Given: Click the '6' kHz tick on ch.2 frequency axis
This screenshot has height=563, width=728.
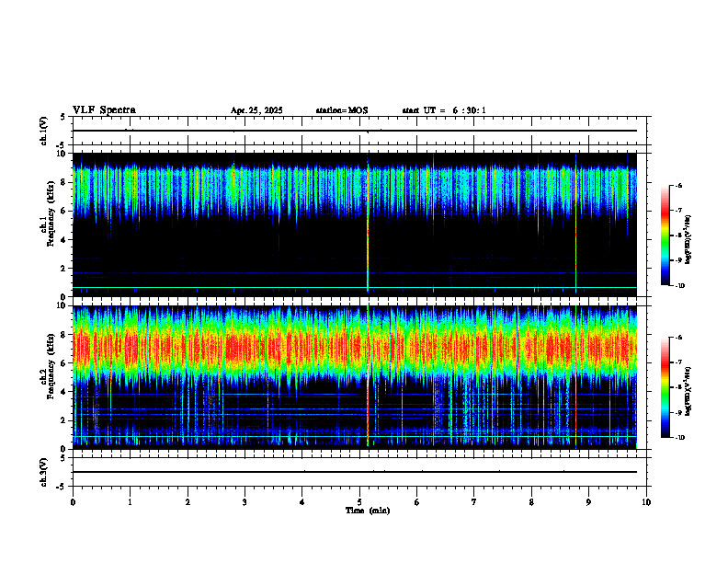Looking at the screenshot, I should 64,363.
